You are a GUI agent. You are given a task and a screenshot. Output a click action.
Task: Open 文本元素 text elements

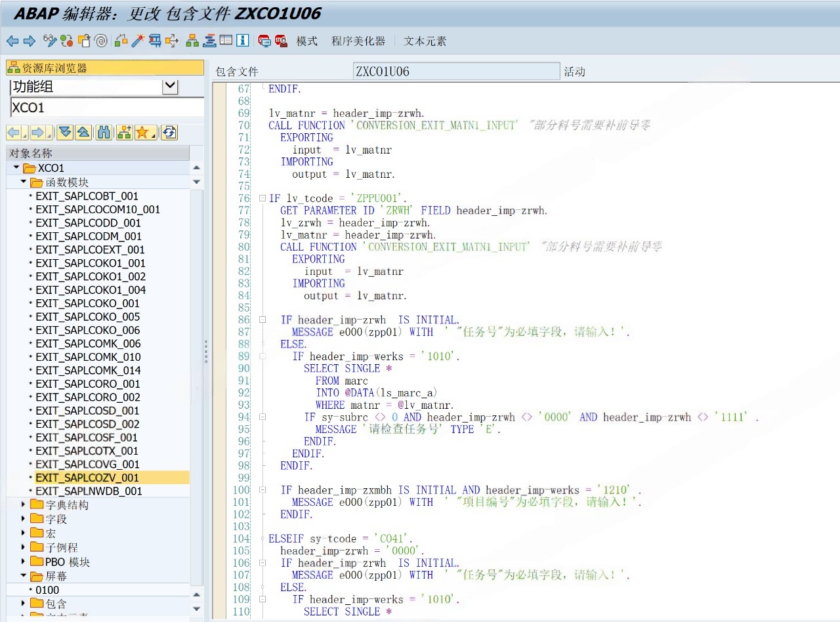click(x=425, y=41)
